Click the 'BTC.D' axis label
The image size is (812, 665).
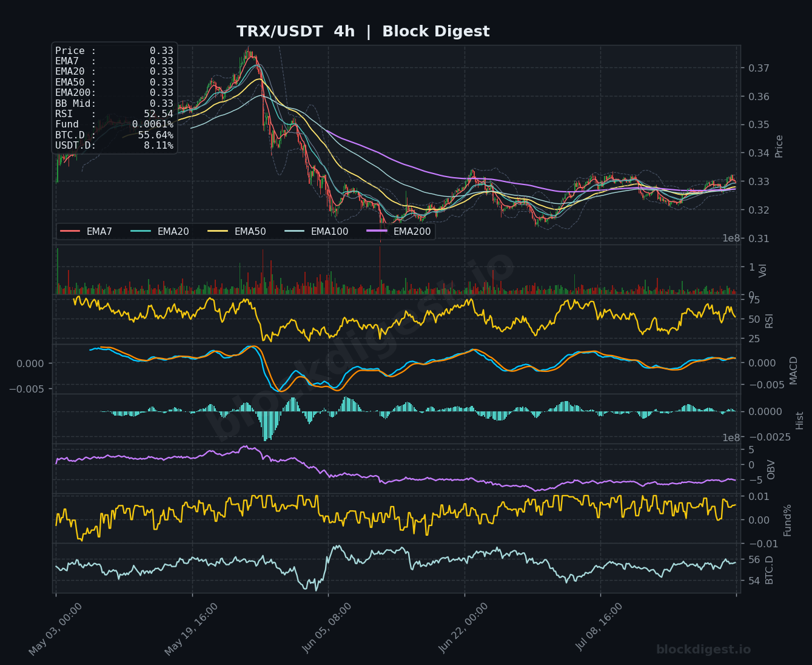770,570
